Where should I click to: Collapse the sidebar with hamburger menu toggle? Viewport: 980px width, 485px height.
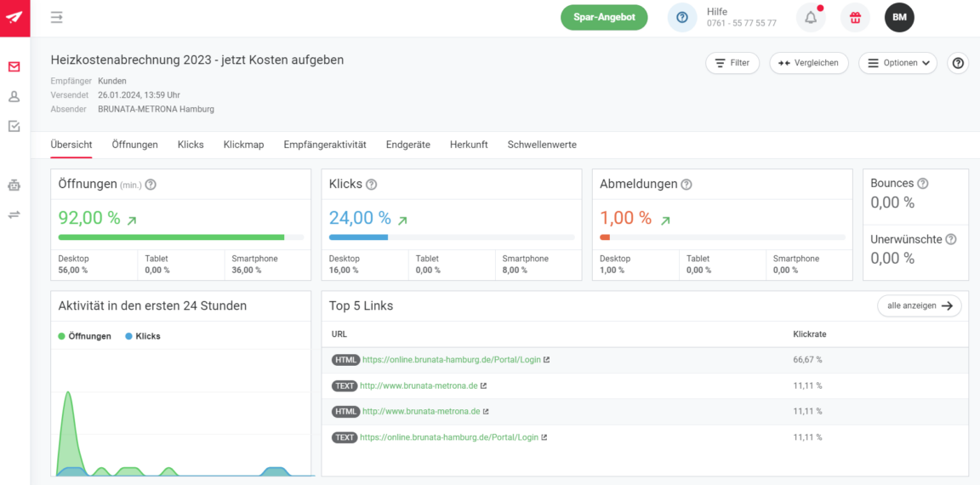57,17
